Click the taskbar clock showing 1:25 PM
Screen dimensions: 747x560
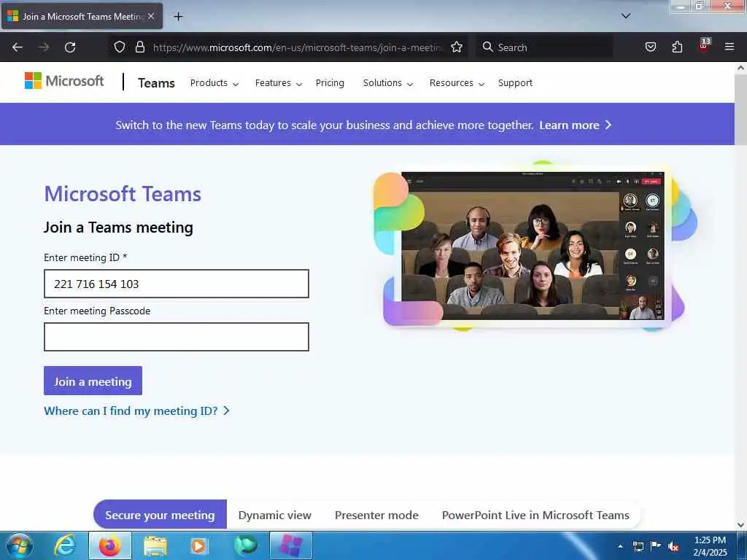coord(710,546)
